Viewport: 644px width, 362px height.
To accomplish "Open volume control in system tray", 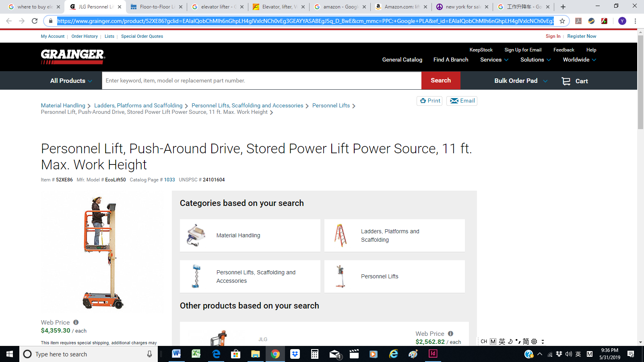I will point(569,354).
